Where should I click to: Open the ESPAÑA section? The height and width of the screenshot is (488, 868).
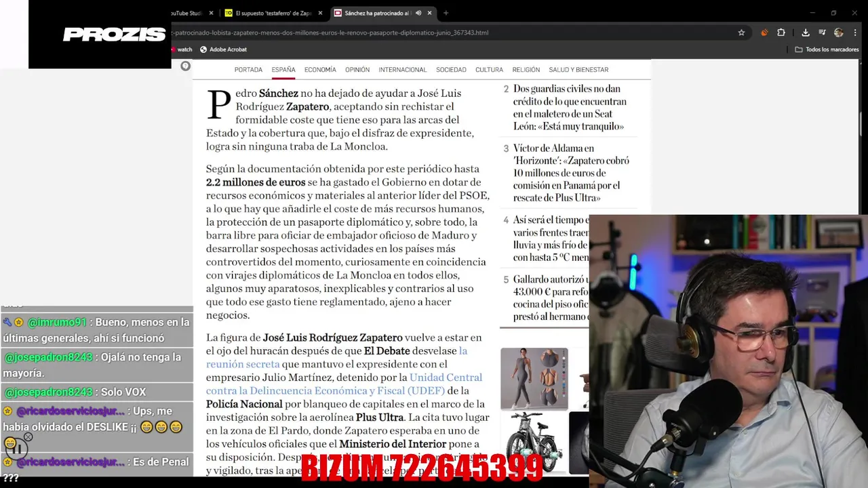[283, 70]
